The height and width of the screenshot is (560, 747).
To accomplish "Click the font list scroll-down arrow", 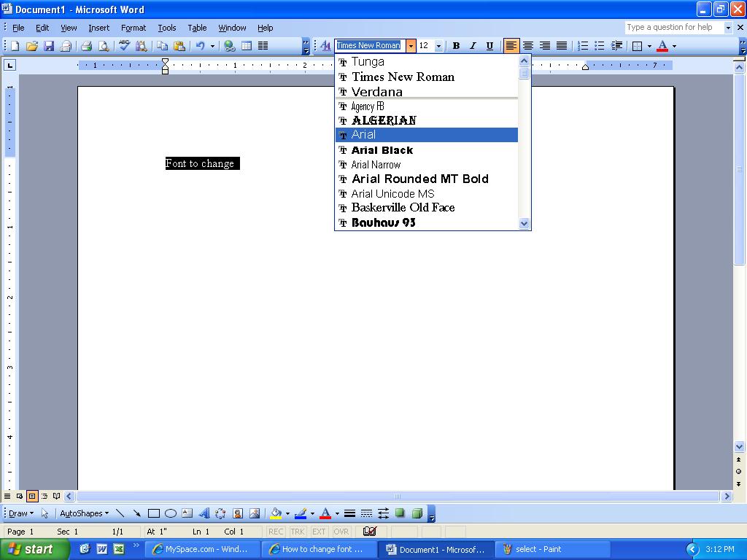I will coord(524,223).
